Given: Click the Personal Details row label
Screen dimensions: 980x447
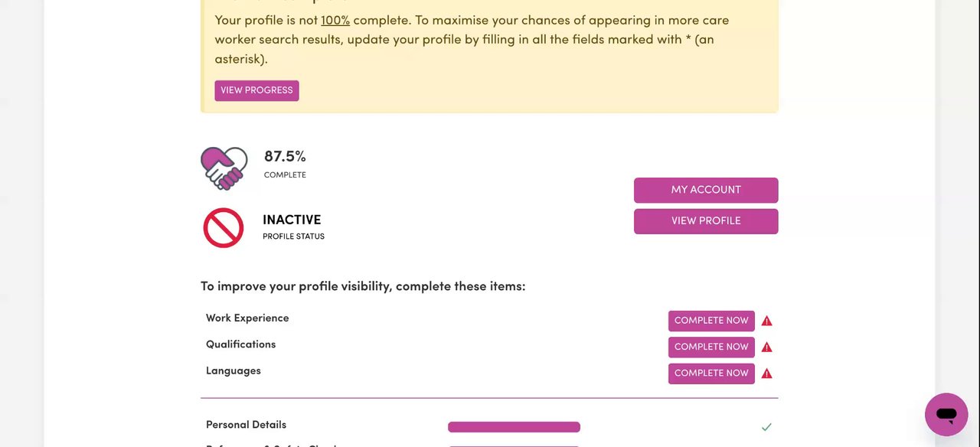Looking at the screenshot, I should point(246,425).
